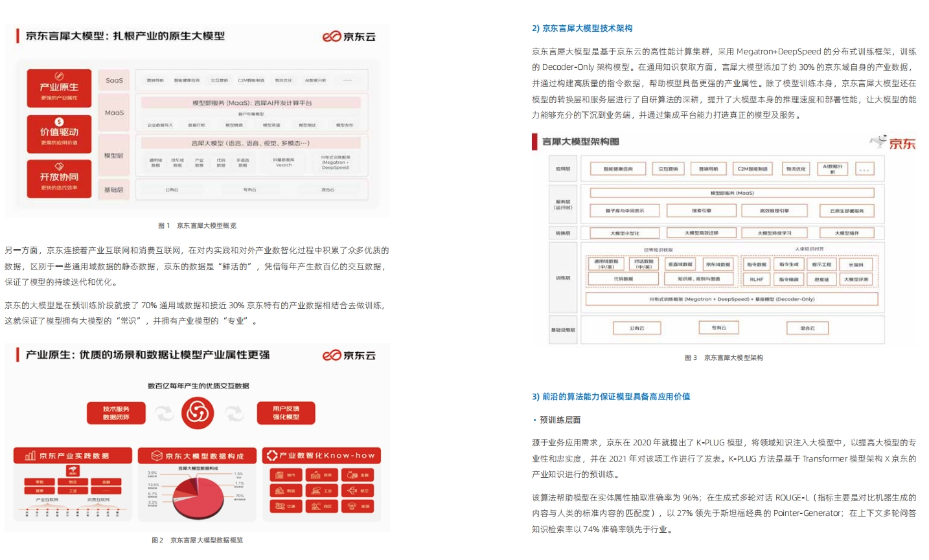Click caption 图 1 京东言犀大模型概览

pyautogui.click(x=197, y=226)
